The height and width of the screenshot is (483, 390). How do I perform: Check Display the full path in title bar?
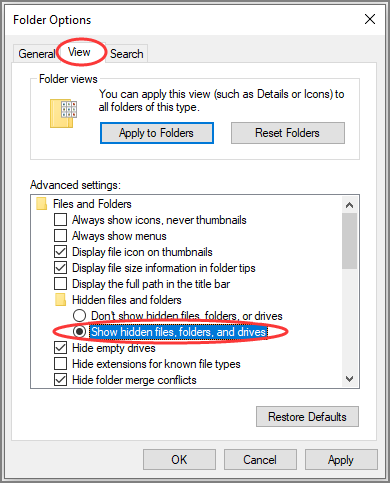pos(60,284)
